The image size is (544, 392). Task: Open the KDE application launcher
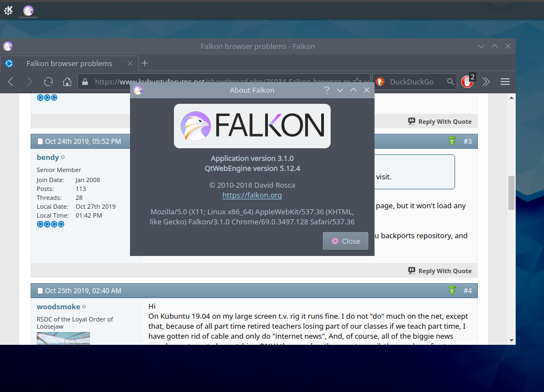[x=8, y=10]
